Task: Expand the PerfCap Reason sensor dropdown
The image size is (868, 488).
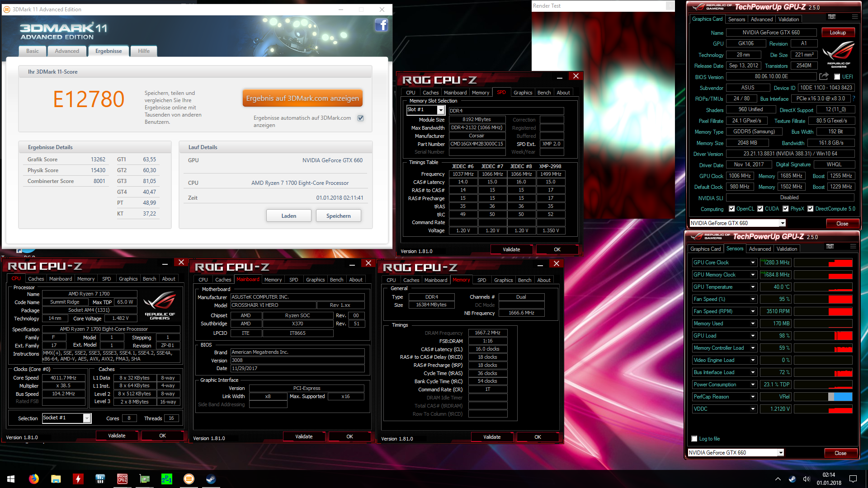Action: click(753, 397)
